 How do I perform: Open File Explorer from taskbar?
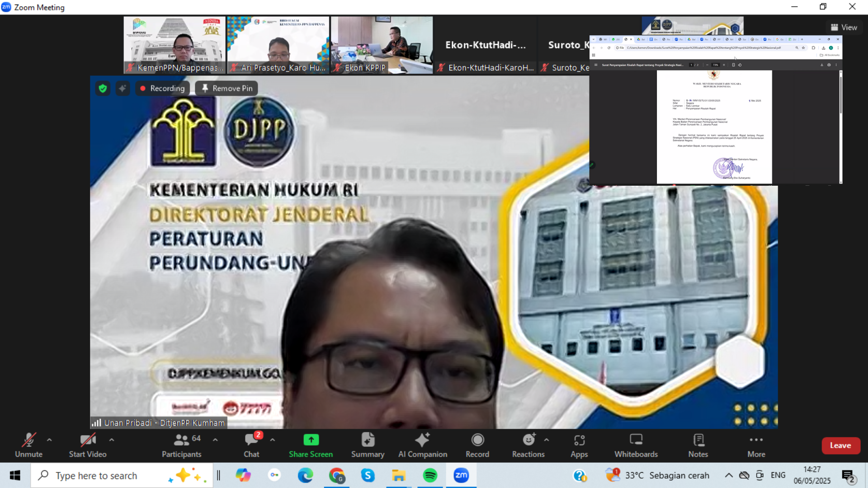(399, 475)
